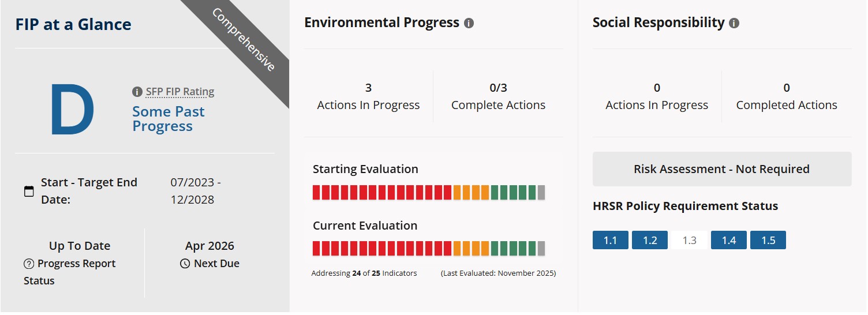This screenshot has height=315, width=868.
Task: Select HRSR policy requirement 1.2
Action: click(649, 240)
